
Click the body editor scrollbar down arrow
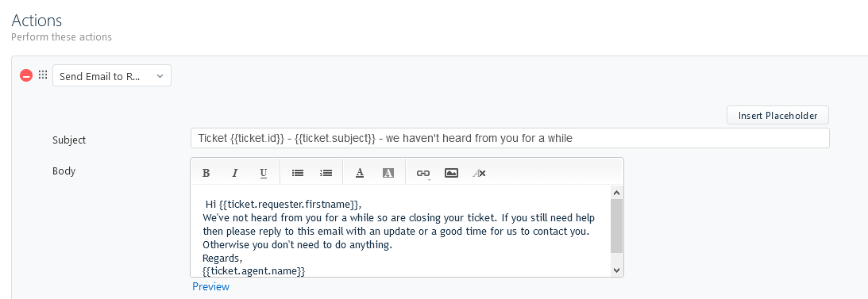(617, 270)
